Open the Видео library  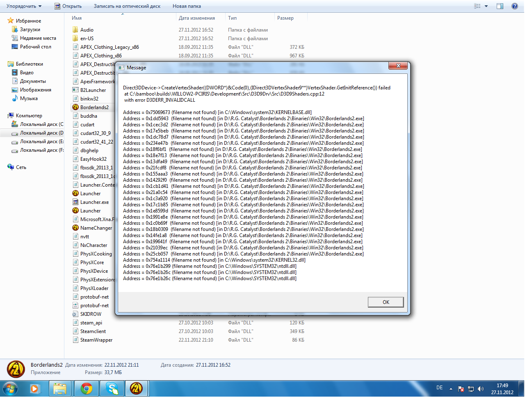[27, 73]
